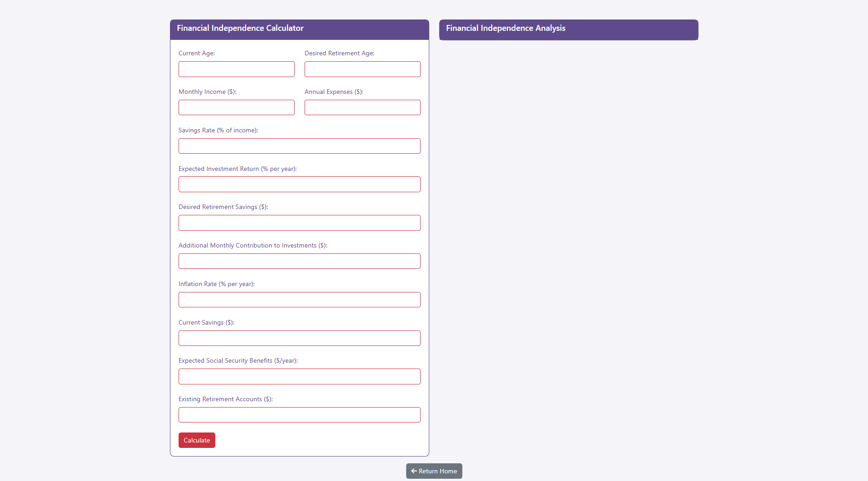Click the Current Savings input field
Image resolution: width=868 pixels, height=481 pixels.
click(299, 338)
